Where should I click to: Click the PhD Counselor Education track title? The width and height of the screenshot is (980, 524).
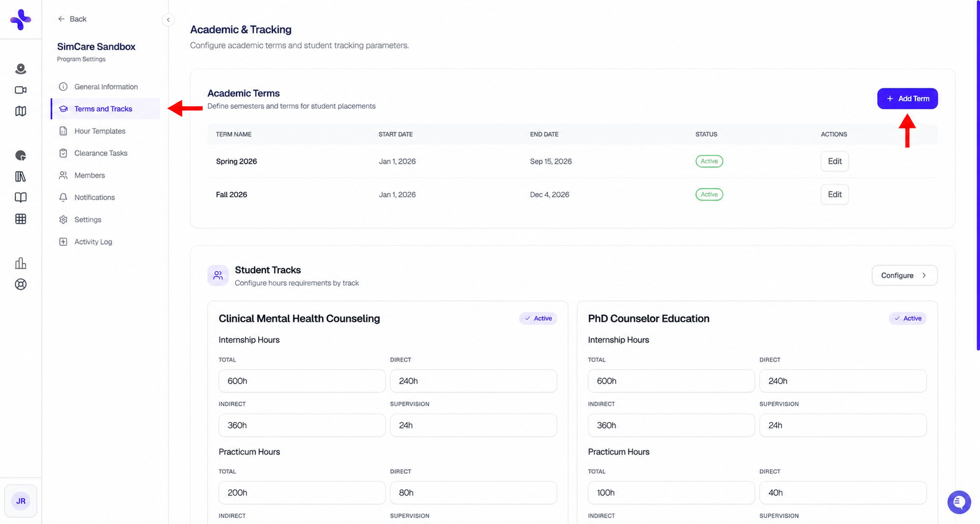click(x=649, y=318)
